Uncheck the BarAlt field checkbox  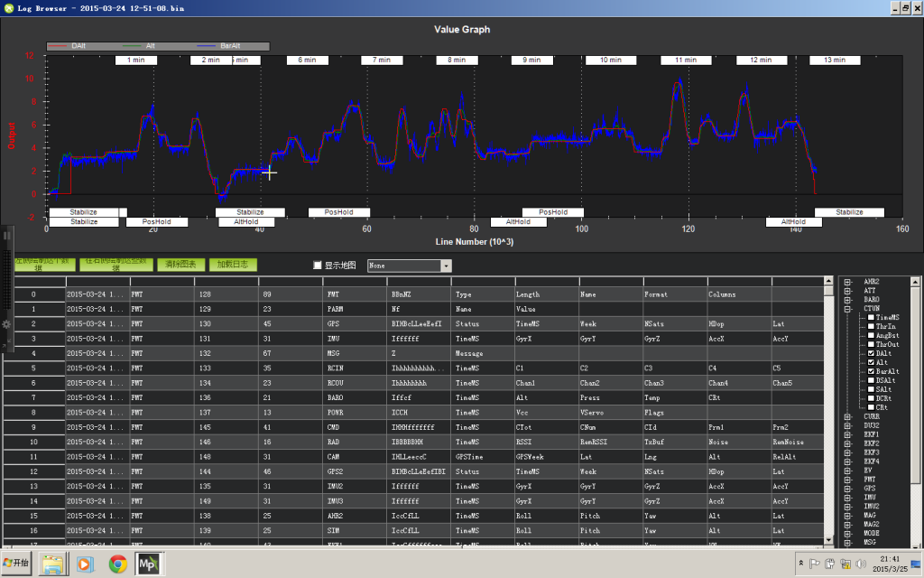click(871, 371)
